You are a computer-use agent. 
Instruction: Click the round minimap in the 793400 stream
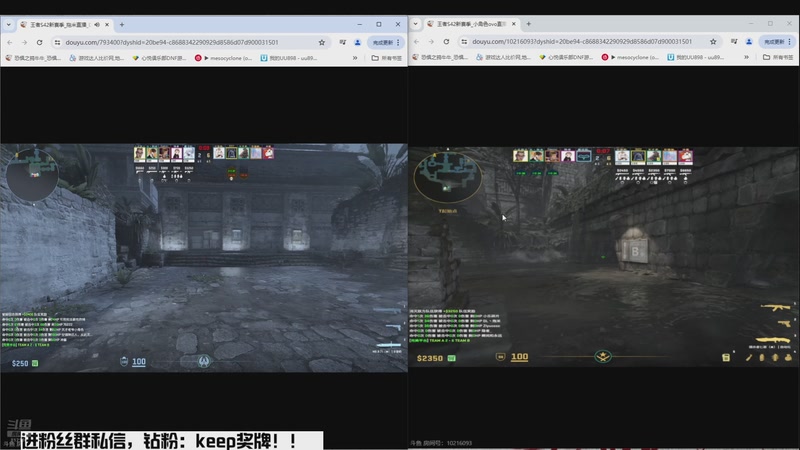click(32, 174)
